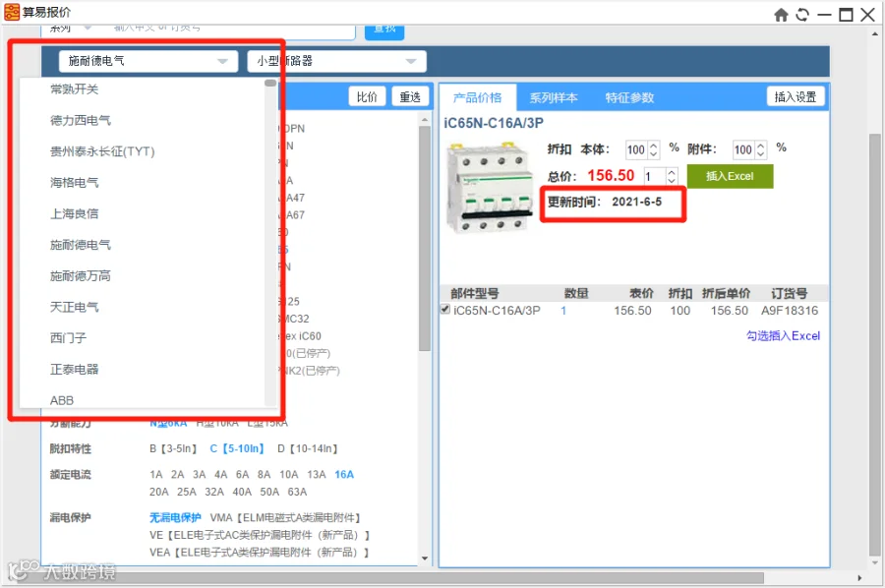Select B【3-5In】 trip characteristic
Screen dimensions: 885x588
173,448
